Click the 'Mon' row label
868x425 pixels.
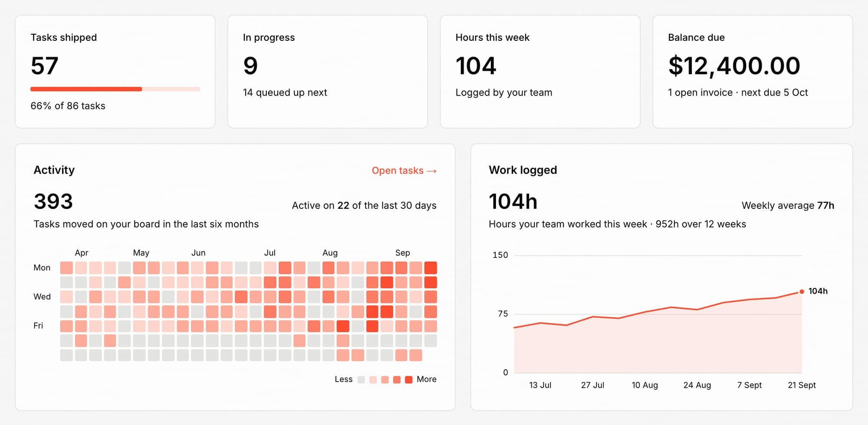(42, 268)
